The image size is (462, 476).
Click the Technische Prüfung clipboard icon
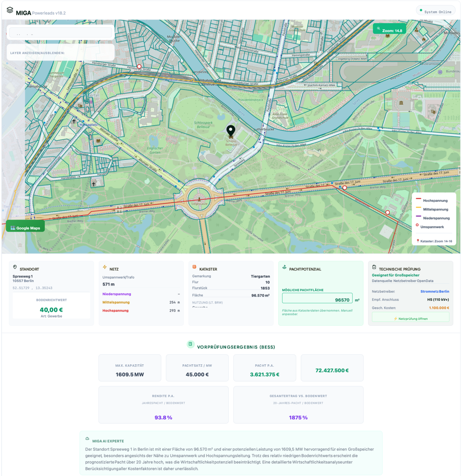374,267
